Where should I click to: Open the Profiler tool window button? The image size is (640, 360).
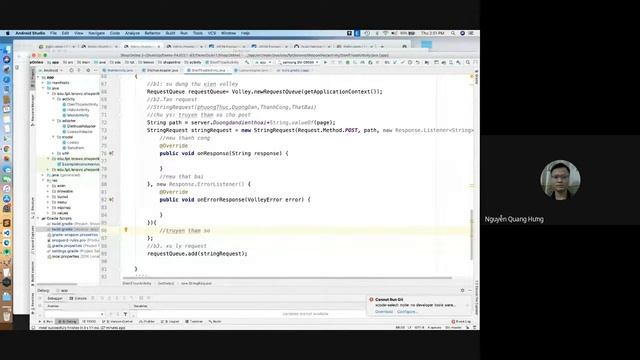tap(147, 322)
